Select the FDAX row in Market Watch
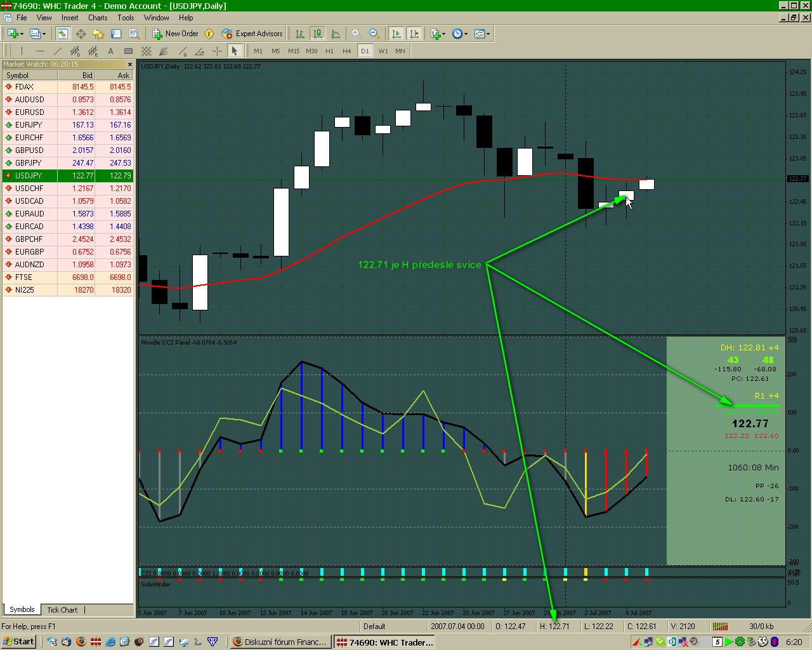This screenshot has width=812, height=650. click(68, 87)
